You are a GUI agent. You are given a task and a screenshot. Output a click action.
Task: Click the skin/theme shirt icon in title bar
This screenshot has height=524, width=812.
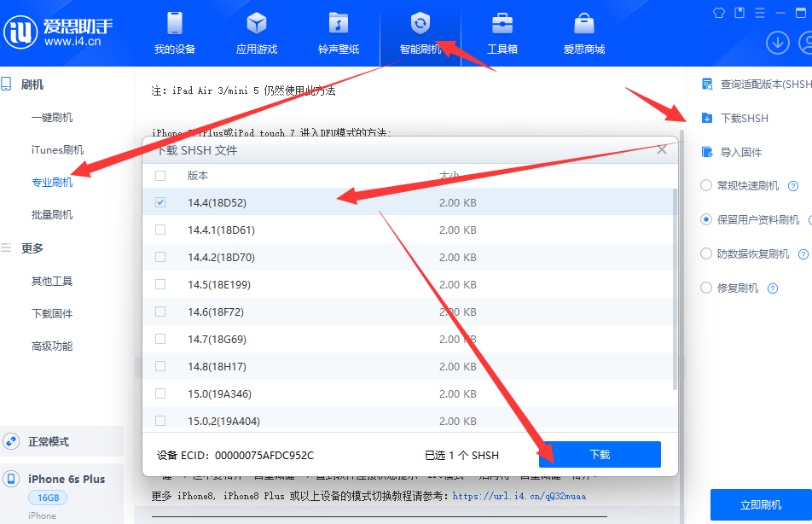(719, 13)
